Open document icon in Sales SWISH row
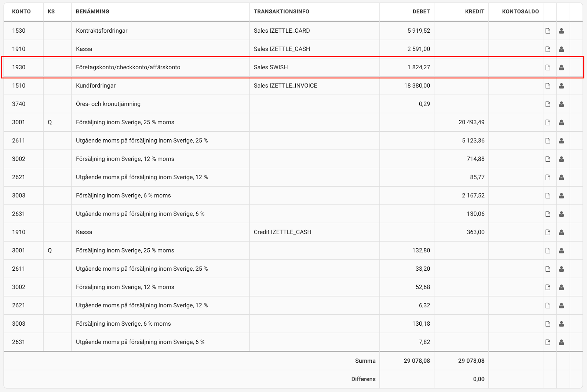587x392 pixels. coord(548,67)
